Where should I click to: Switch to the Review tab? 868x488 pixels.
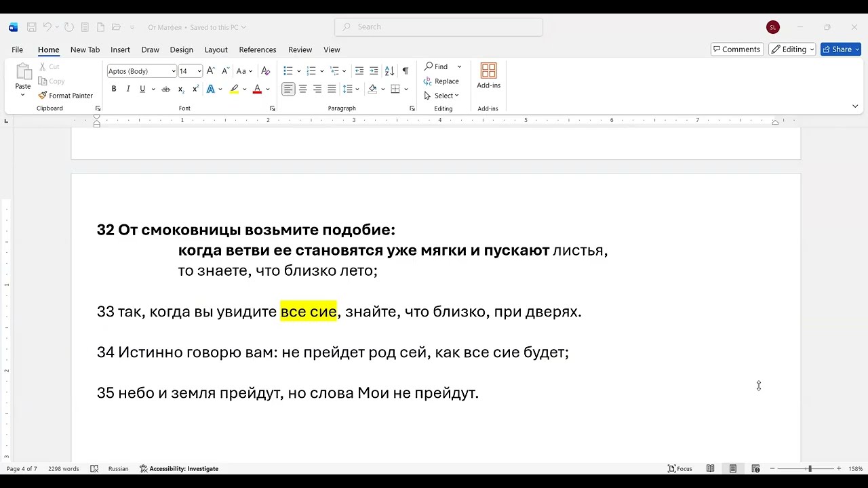coord(300,49)
